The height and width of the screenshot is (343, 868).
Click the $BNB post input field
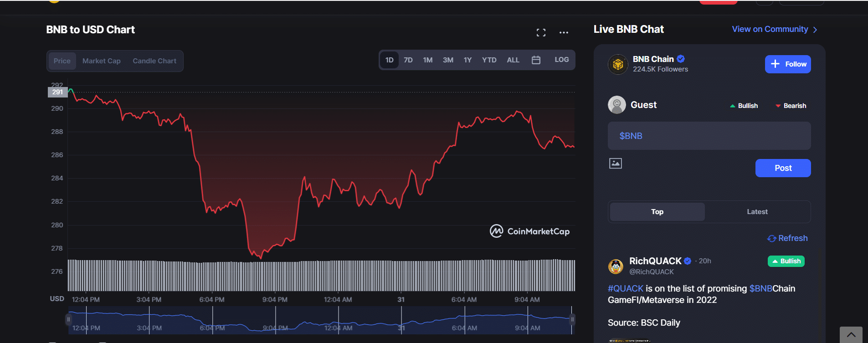click(x=709, y=136)
